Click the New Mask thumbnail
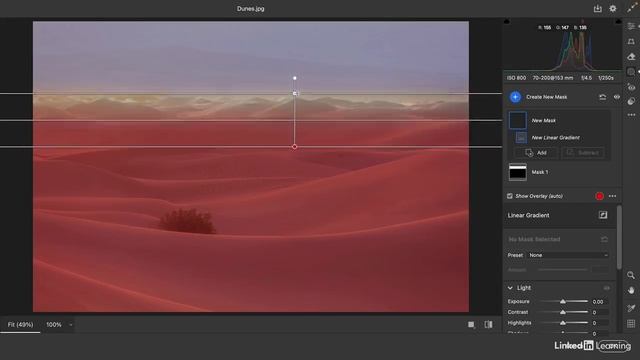Screen dimensions: 640x360 click(518, 121)
